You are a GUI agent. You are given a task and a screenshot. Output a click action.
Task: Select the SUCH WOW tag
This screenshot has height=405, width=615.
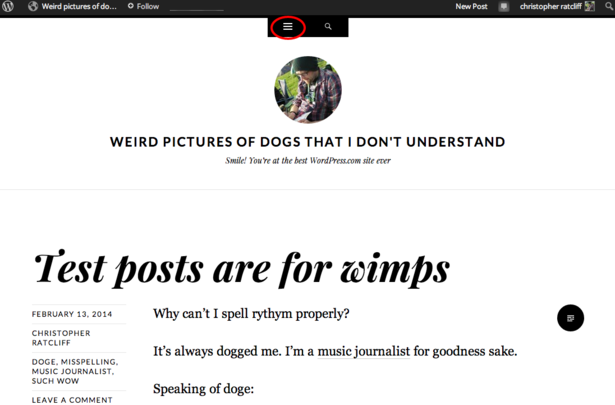55,381
